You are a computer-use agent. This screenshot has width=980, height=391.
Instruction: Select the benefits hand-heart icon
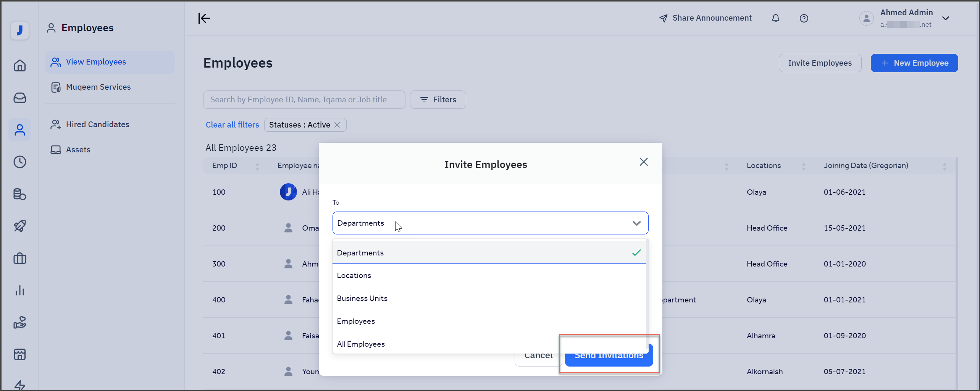[20, 323]
